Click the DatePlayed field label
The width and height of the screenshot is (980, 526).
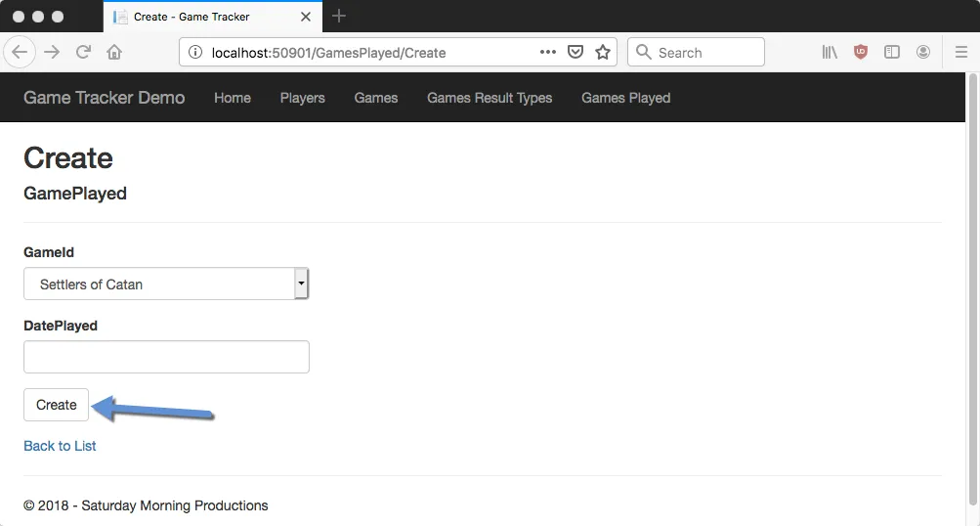61,326
